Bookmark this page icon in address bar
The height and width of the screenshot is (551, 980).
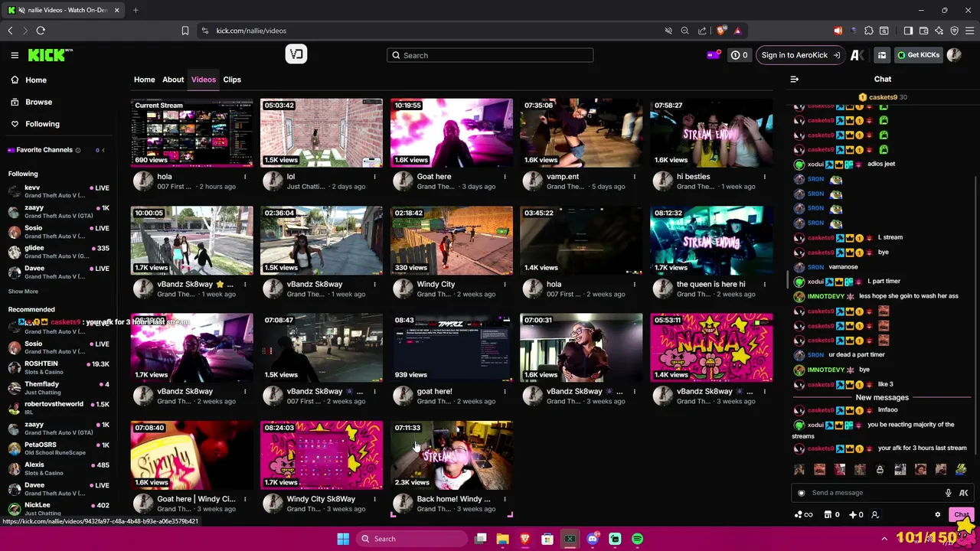pyautogui.click(x=185, y=31)
